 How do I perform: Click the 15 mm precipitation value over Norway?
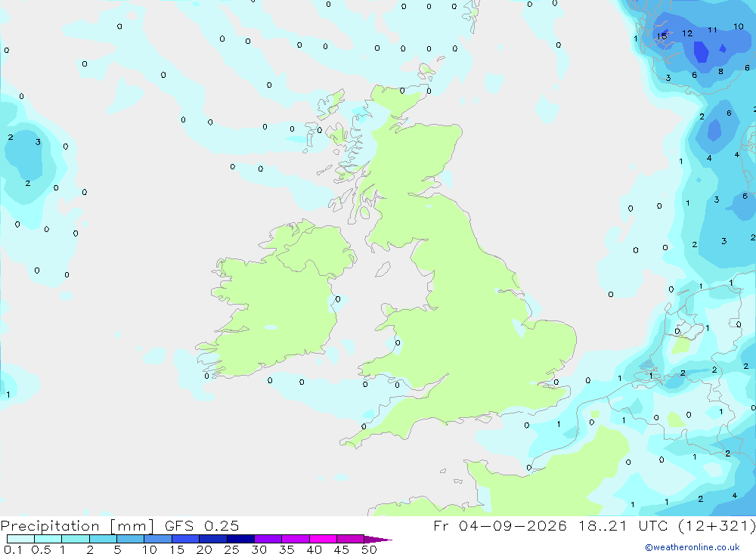[x=661, y=36]
